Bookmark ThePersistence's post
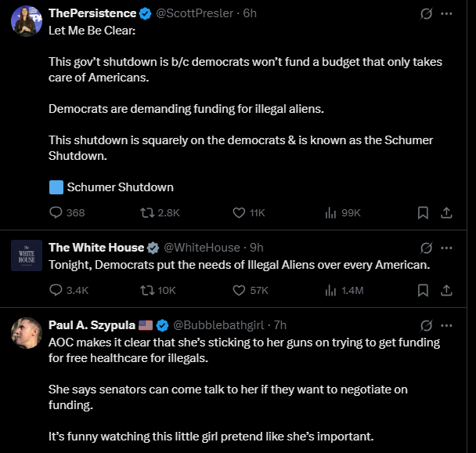 click(x=423, y=212)
